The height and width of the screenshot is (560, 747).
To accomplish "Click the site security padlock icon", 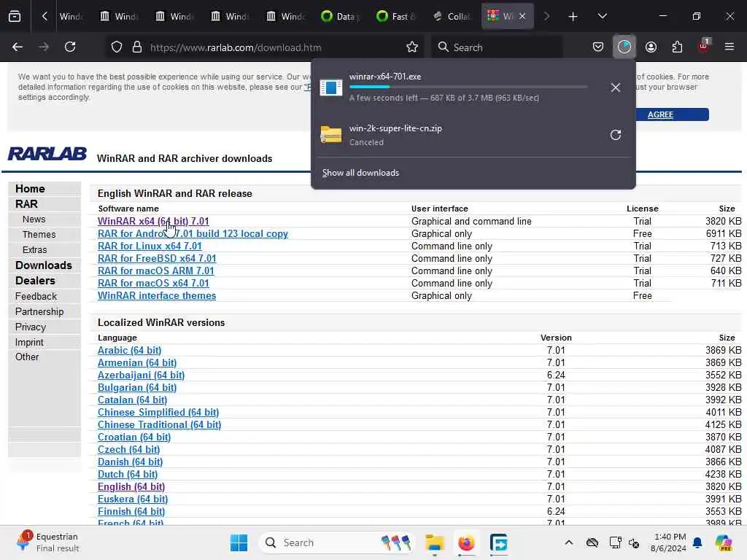I will tap(137, 47).
